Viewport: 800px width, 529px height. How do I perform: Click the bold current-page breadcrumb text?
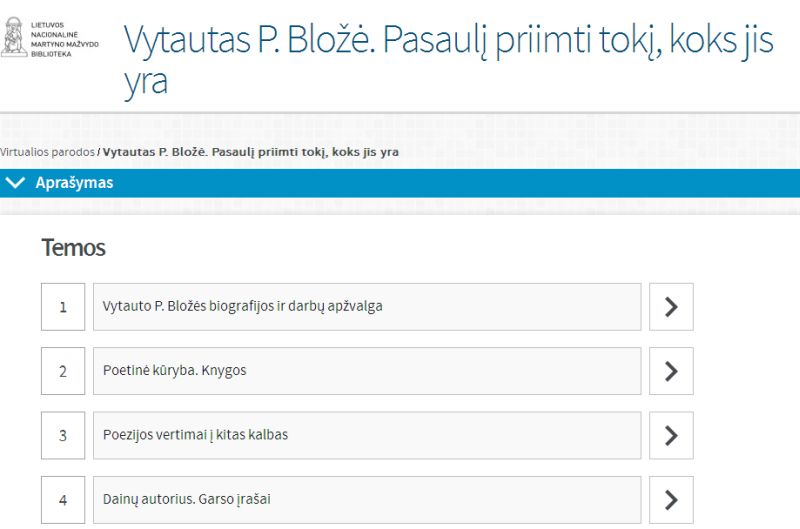(251, 152)
